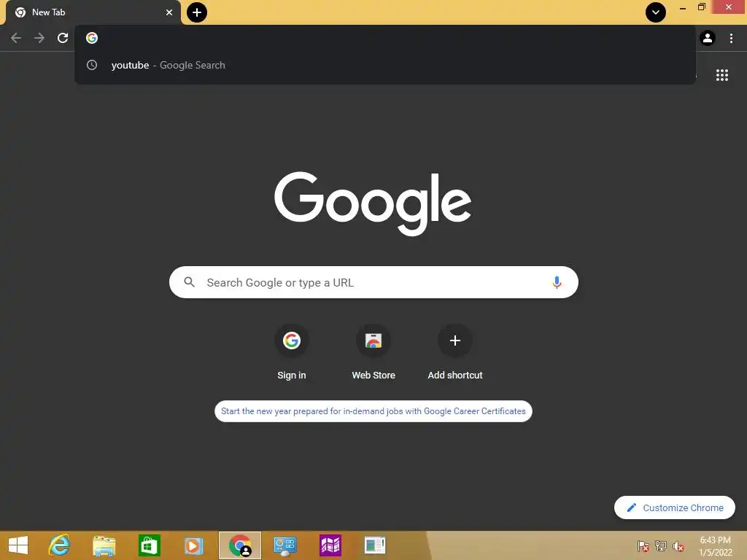Click the network status tray icon
The width and height of the screenshot is (747, 560).
point(661,546)
